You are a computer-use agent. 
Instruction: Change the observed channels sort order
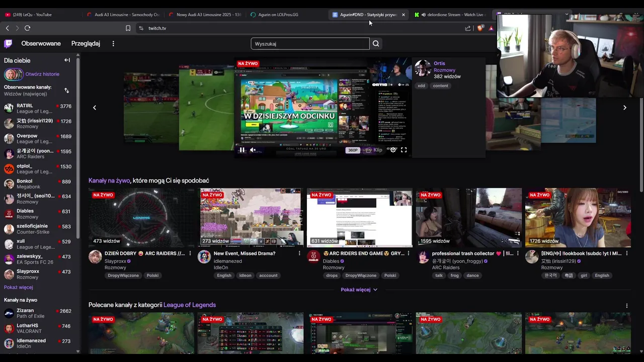66,90
